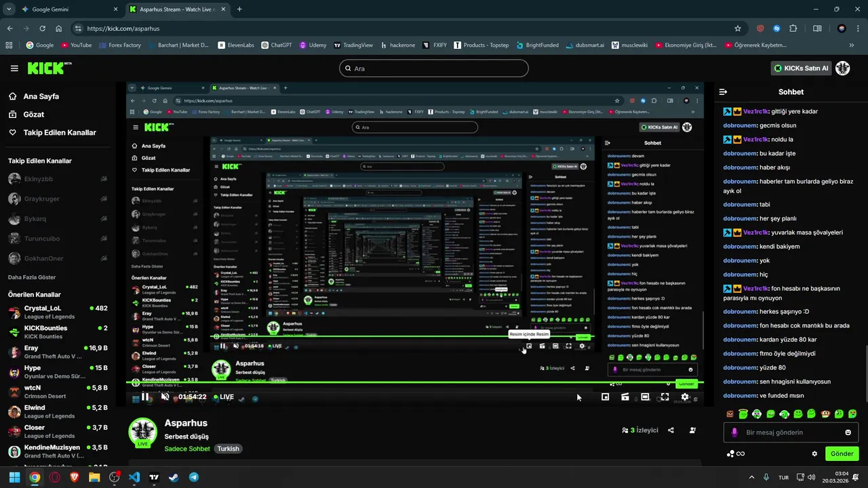Show the 3 İzleyici viewer count
This screenshot has width=868, height=488.
pos(640,430)
